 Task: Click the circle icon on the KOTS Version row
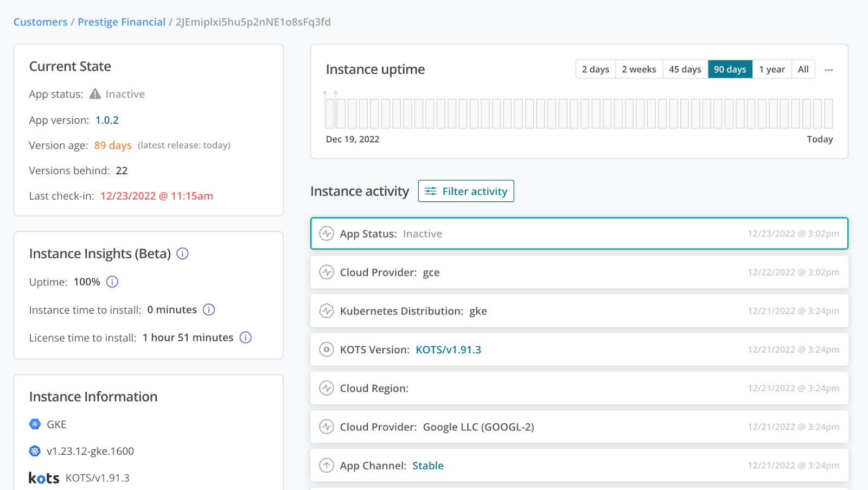327,349
